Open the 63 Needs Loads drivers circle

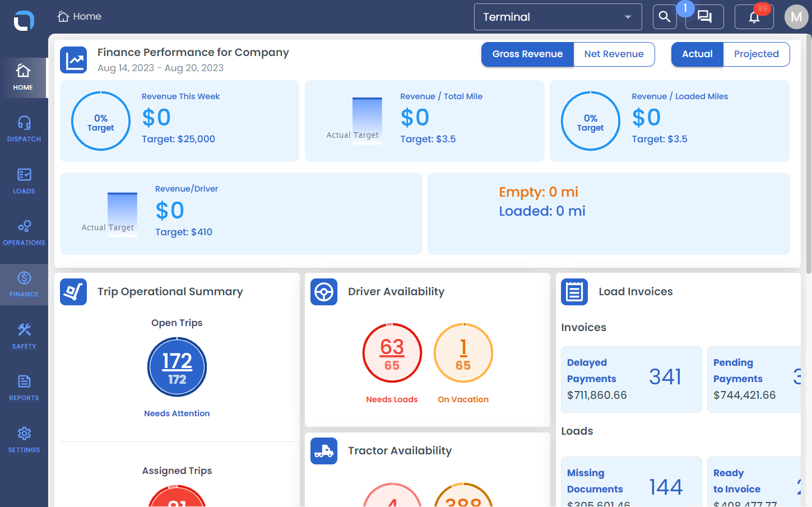(x=392, y=353)
